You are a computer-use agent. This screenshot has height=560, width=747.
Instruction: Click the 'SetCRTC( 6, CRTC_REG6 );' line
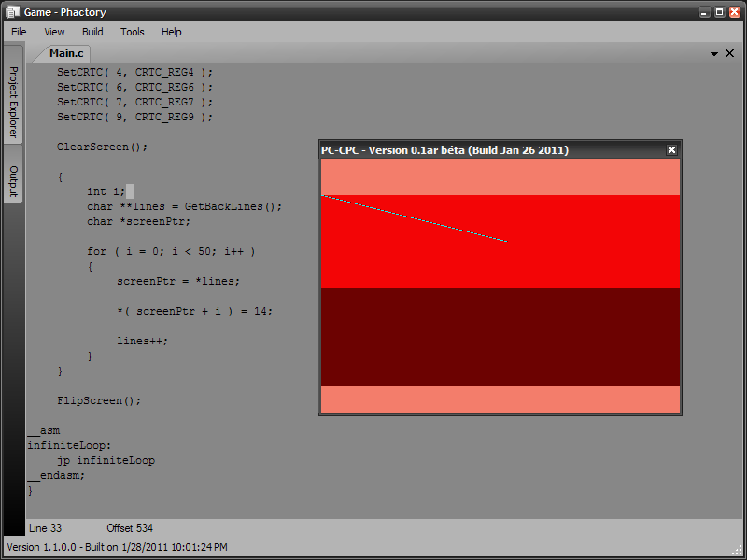[134, 87]
